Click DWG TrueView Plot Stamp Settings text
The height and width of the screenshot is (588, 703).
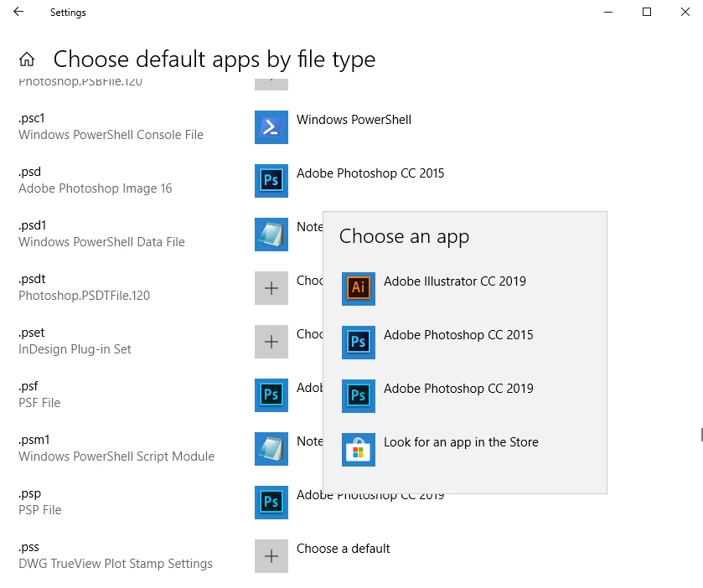coord(116,564)
